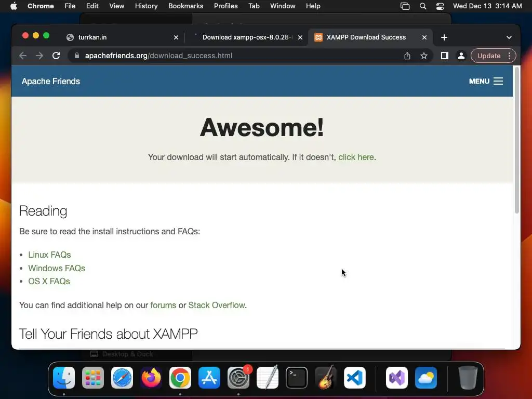Open Terminal from the Dock
The height and width of the screenshot is (399, 532).
[297, 378]
